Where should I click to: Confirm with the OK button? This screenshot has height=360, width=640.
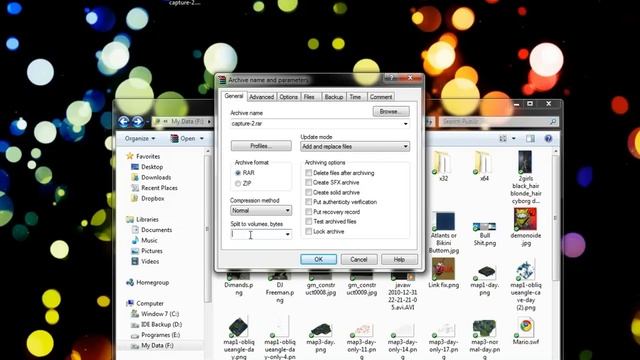pos(318,259)
